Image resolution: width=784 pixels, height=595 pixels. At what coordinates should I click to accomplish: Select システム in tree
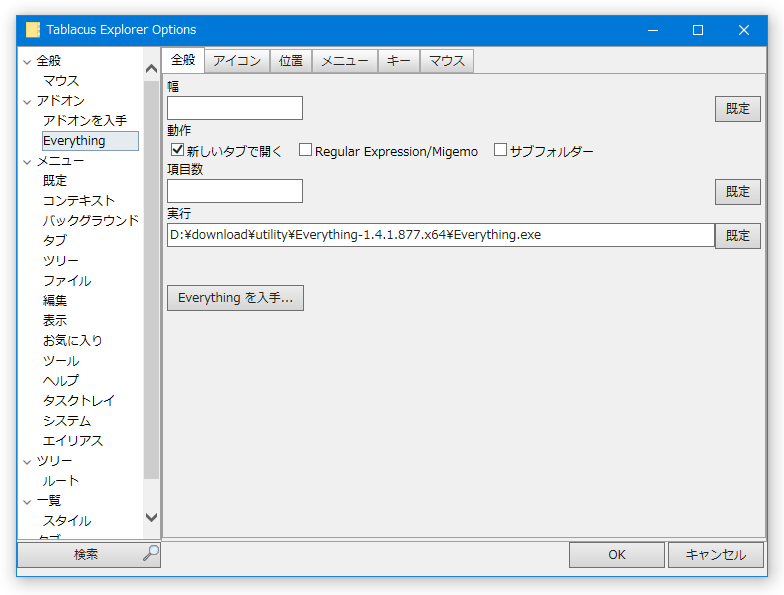click(x=66, y=421)
